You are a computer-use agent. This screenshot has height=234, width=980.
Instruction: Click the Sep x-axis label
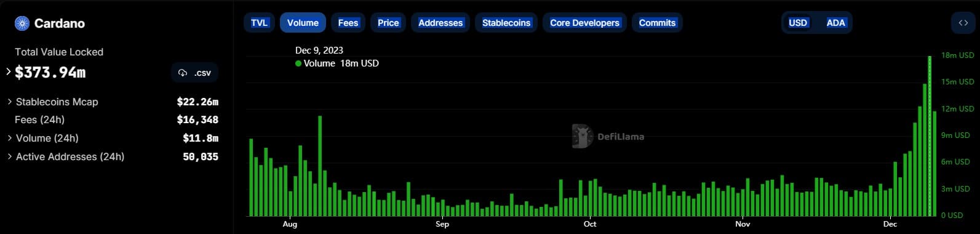coord(442,224)
